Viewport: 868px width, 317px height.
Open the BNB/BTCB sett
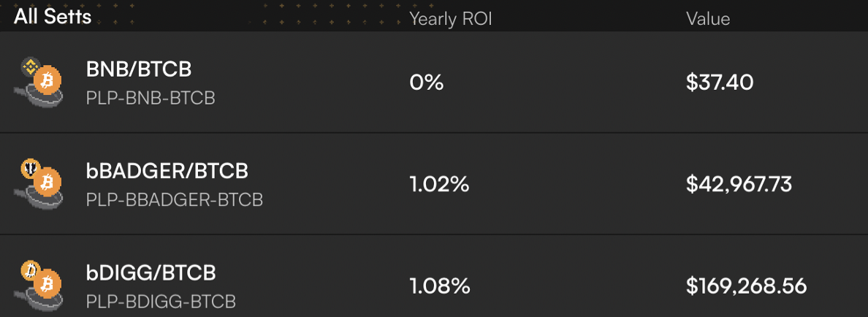click(434, 82)
